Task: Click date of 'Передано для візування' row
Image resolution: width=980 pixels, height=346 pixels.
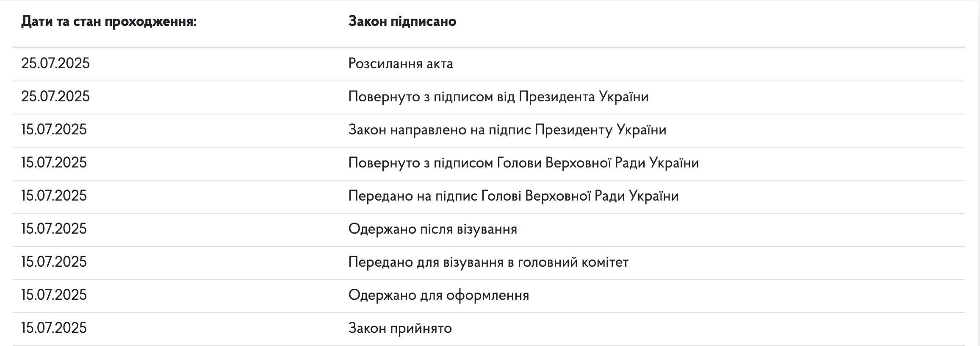Action: (54, 262)
